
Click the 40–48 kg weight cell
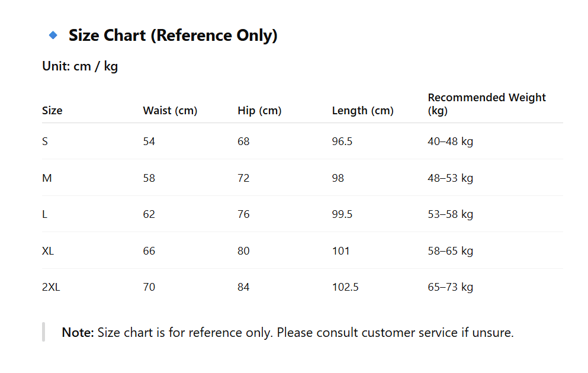pos(450,142)
